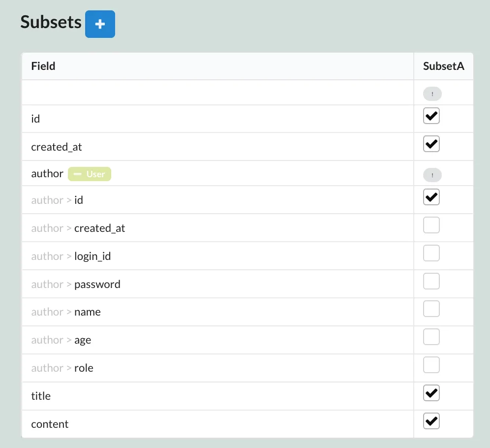Tick the author > name checkbox
Screen dimensions: 490x448
click(431, 309)
